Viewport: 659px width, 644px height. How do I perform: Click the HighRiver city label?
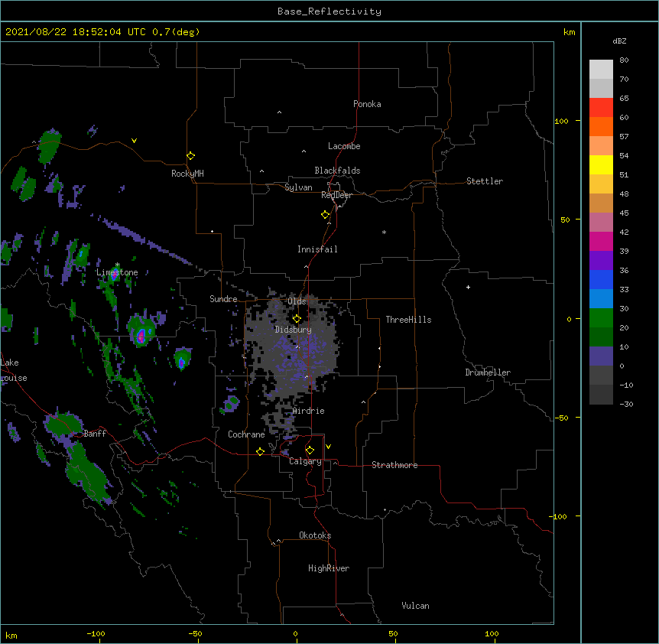[x=329, y=568]
